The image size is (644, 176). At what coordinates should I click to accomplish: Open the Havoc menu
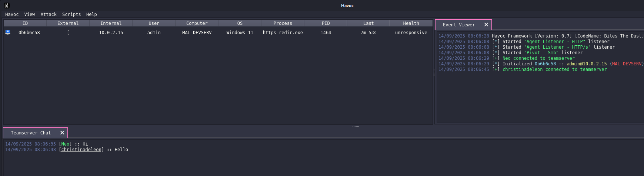click(12, 14)
